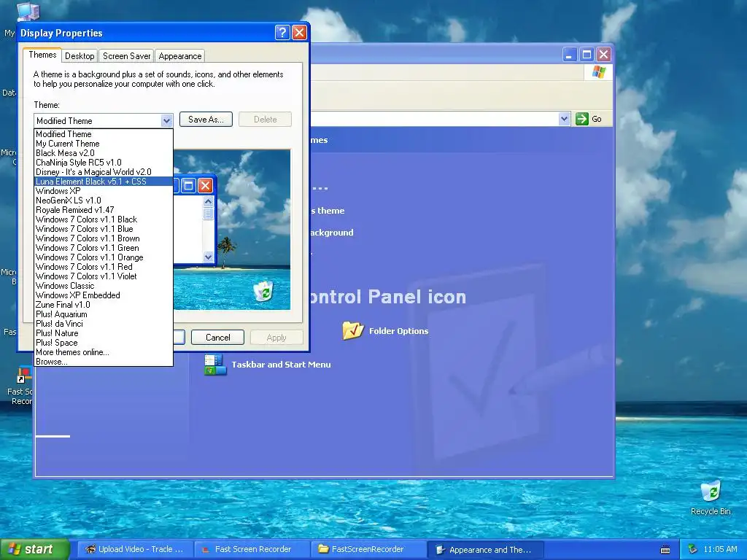Viewport: 747px width, 560px height.
Task: Pick NeoGenX LS v1.0 theme
Action: click(x=104, y=201)
